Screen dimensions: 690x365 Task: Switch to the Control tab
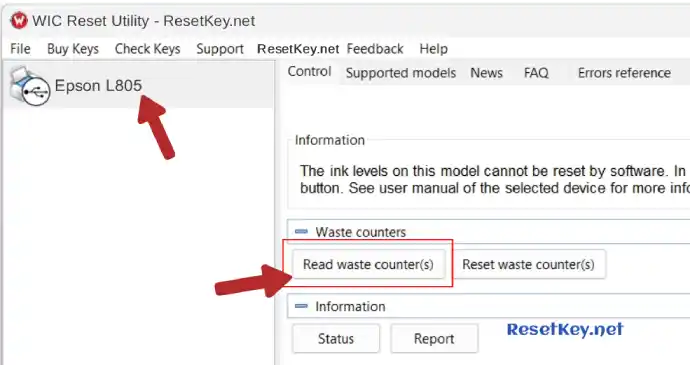point(309,71)
